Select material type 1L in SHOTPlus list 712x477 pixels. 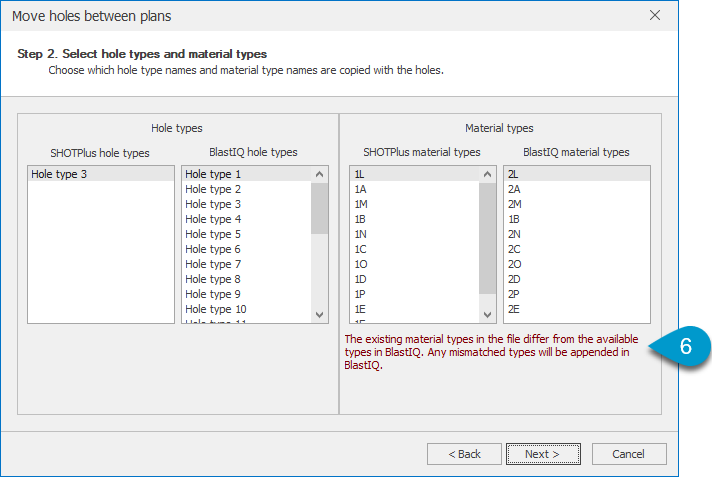[415, 174]
